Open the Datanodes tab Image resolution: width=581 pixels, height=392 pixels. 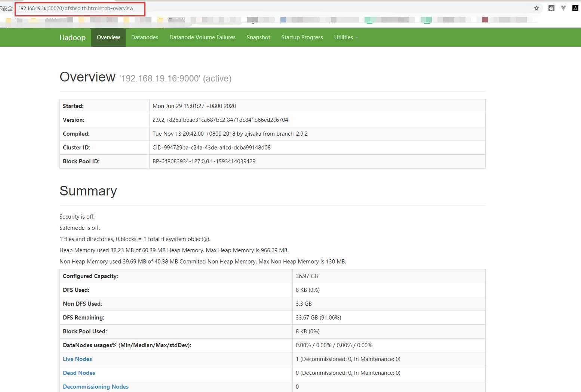[145, 37]
